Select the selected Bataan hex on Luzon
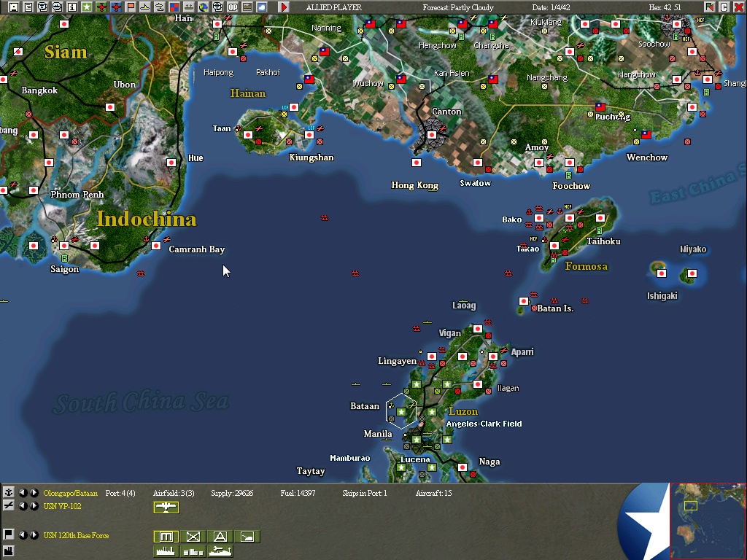The image size is (747, 560). 401,412
